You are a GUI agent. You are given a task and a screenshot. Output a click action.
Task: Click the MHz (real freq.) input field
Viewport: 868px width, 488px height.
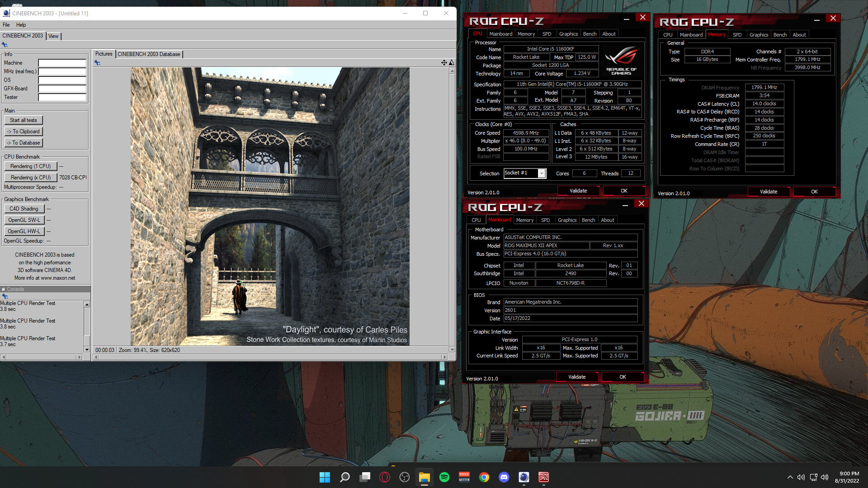pos(62,71)
